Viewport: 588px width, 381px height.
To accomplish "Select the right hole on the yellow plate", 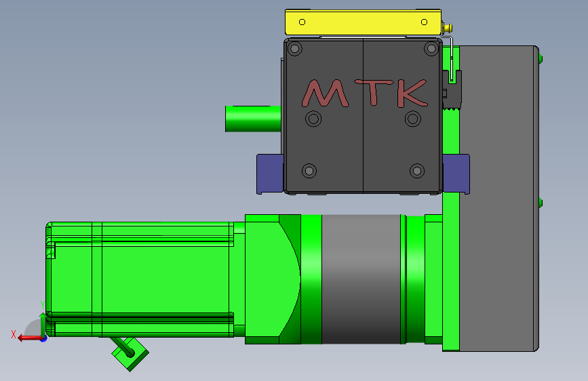I will pos(424,22).
